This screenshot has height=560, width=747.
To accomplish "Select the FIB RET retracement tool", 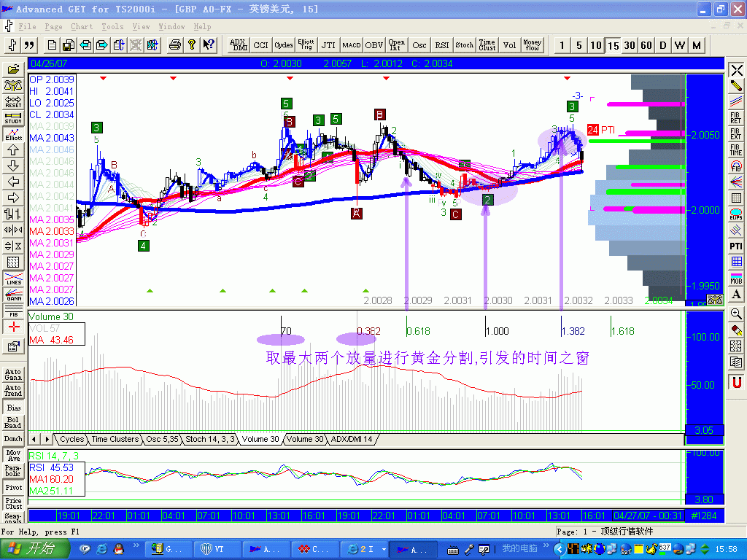I will click(x=736, y=118).
